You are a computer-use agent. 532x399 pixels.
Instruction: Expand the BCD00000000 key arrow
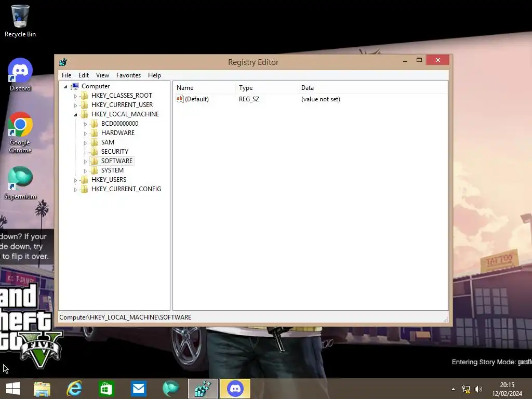(x=85, y=125)
